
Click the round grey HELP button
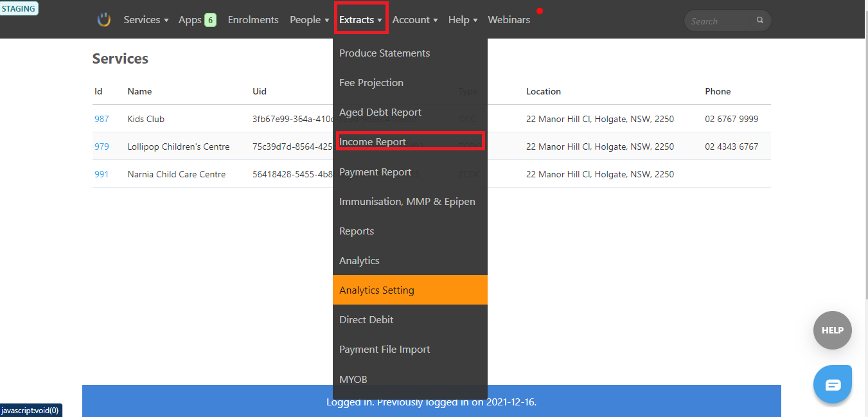833,330
